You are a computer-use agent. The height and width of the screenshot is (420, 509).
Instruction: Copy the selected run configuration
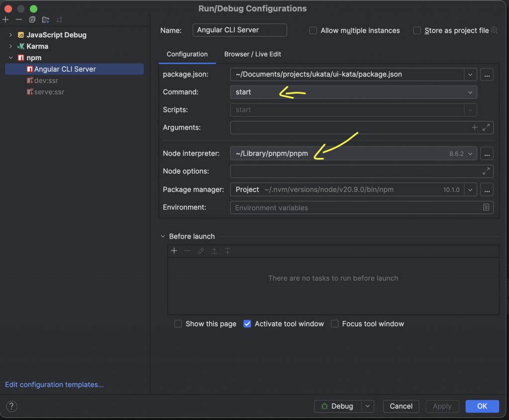[32, 19]
